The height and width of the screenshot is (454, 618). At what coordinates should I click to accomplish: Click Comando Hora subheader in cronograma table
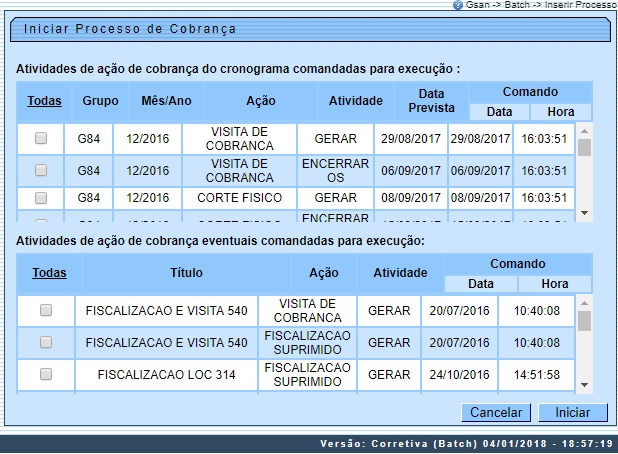click(x=560, y=112)
